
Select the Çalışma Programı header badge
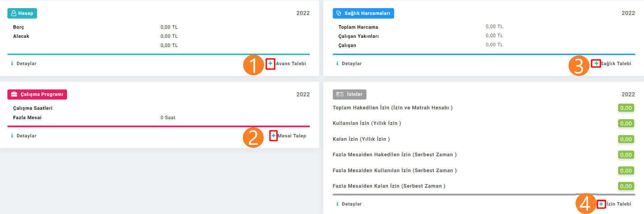37,94
